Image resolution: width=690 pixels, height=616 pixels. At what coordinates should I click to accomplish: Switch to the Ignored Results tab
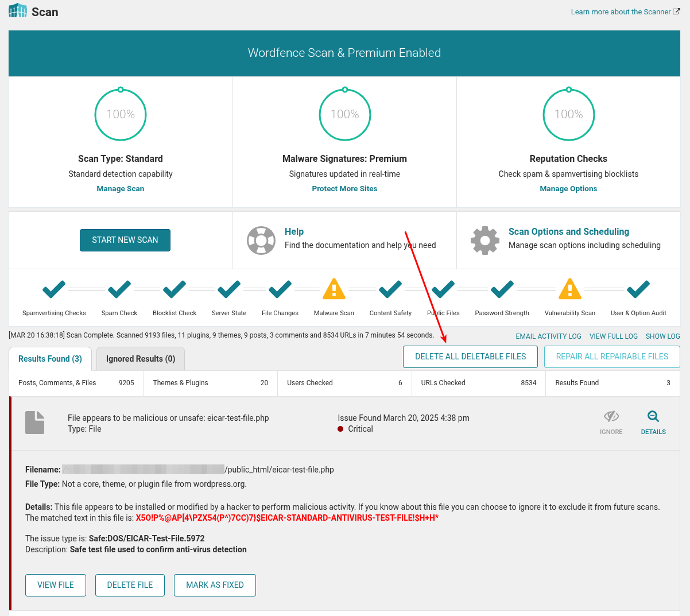pyautogui.click(x=140, y=358)
